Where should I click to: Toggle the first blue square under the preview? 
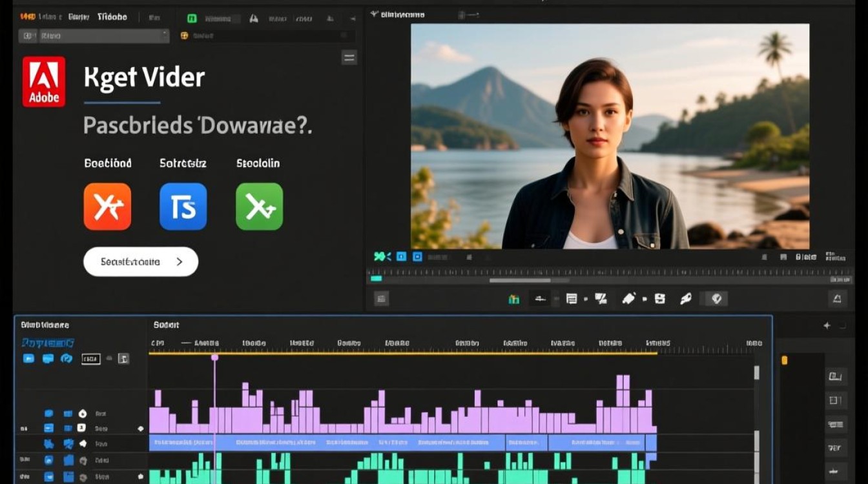pyautogui.click(x=400, y=257)
